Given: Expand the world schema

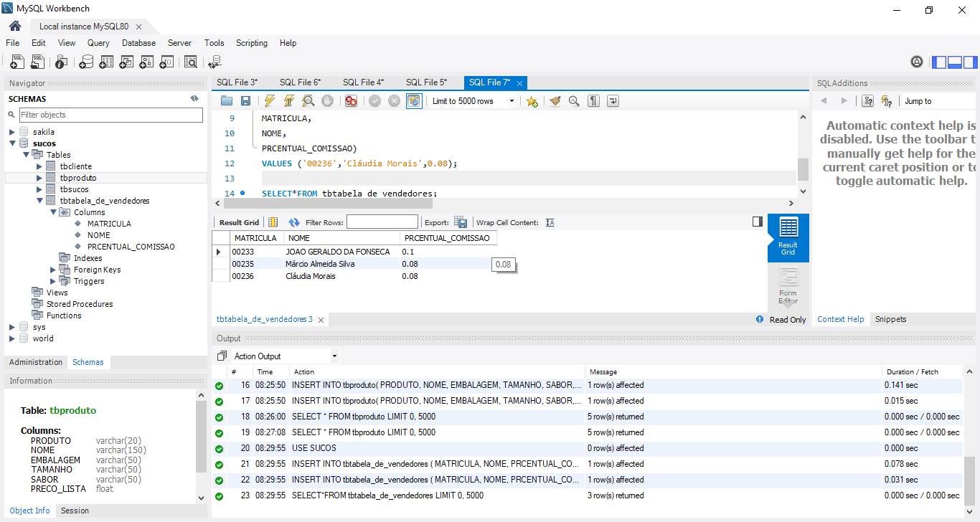Looking at the screenshot, I should click(x=12, y=338).
